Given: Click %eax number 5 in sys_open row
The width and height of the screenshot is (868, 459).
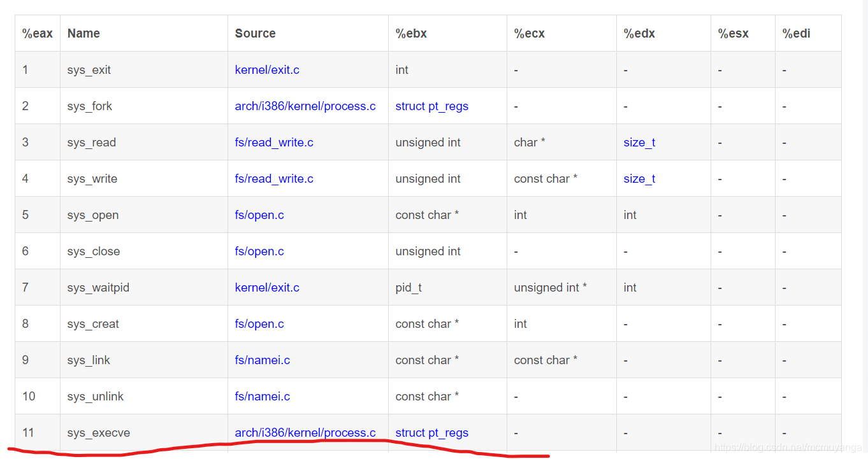Looking at the screenshot, I should click(x=25, y=215).
